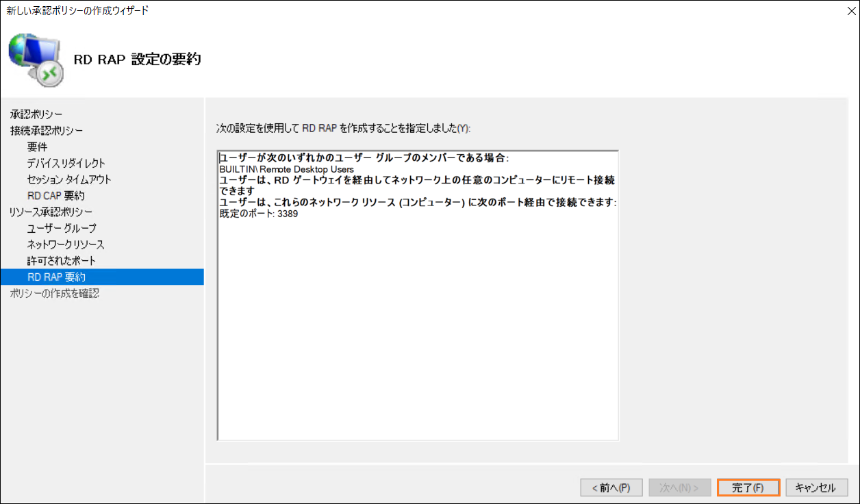Click the 前へ(P) back button
Screen dimensions: 860x504
click(611, 488)
